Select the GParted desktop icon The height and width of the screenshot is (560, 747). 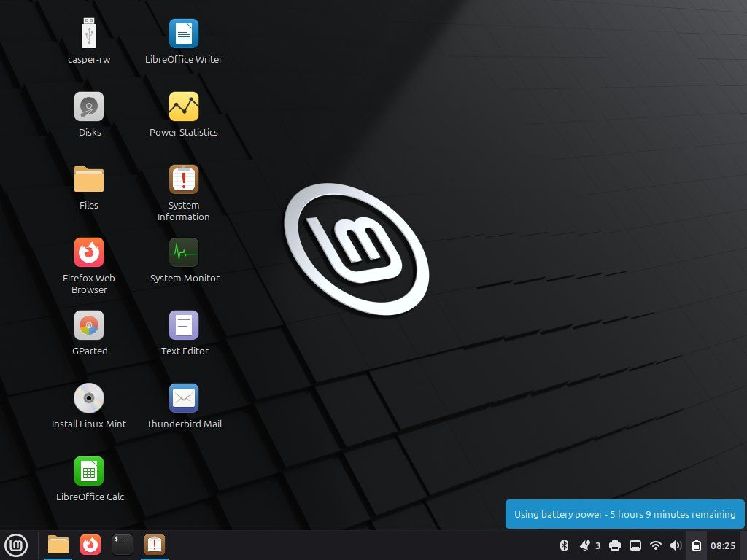88,324
